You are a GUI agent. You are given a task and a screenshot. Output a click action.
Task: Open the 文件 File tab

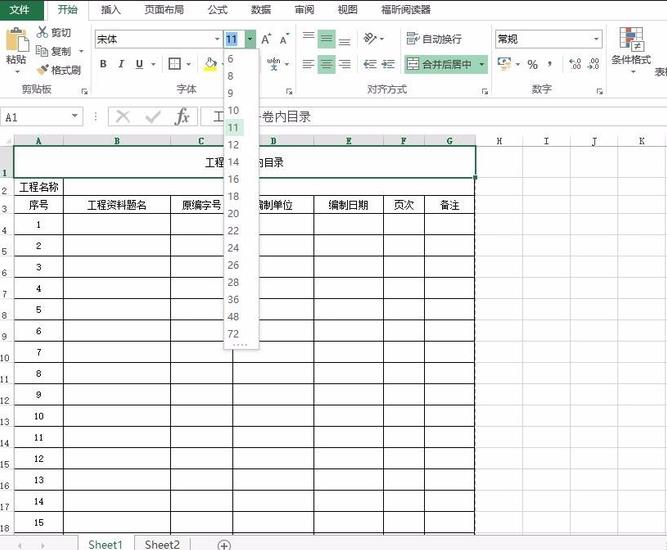(x=20, y=10)
